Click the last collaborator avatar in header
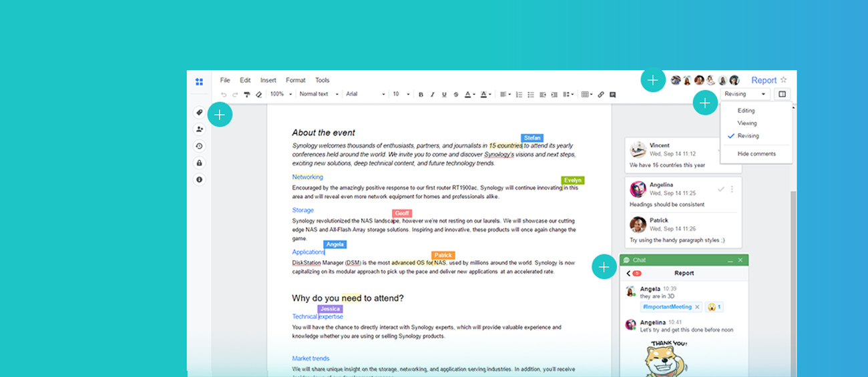This screenshot has height=377, width=868. tap(734, 80)
